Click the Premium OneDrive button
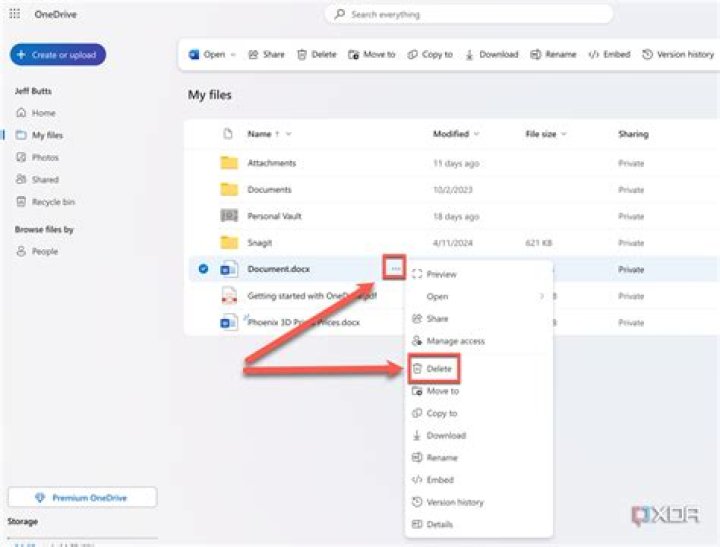This screenshot has height=547, width=720. 82,497
